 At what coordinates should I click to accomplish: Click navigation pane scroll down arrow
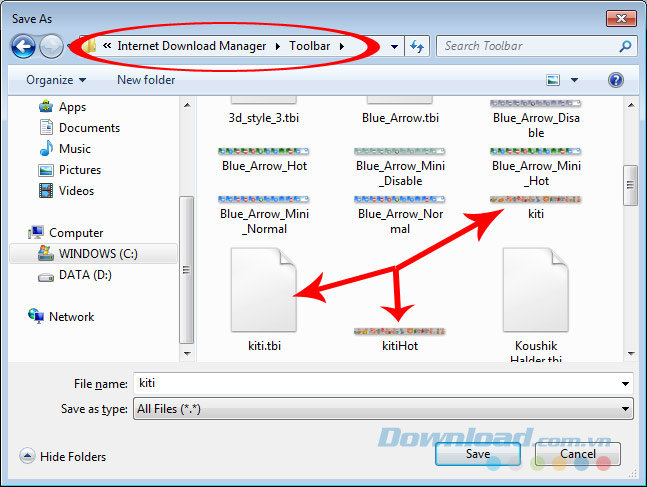point(187,354)
